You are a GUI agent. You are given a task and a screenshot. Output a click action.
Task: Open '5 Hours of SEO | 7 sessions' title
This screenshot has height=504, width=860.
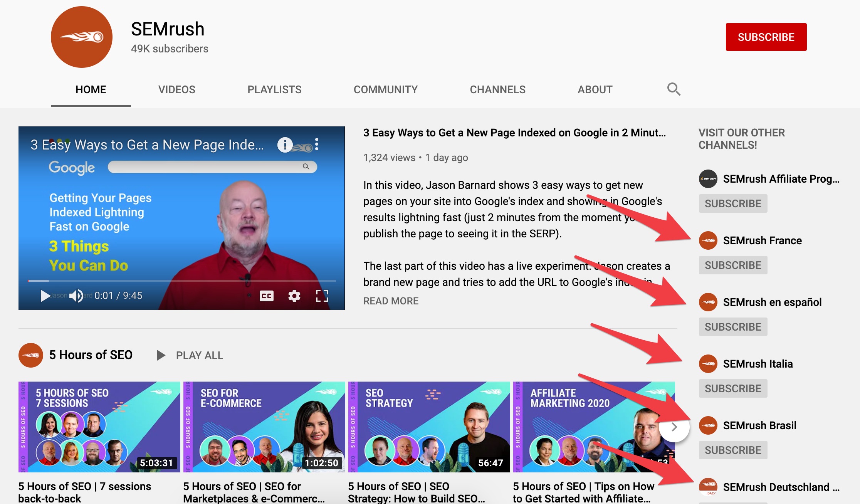point(85,492)
